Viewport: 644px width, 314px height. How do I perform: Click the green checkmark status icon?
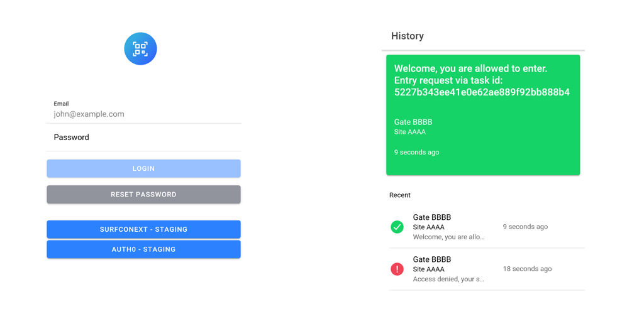[x=397, y=227]
